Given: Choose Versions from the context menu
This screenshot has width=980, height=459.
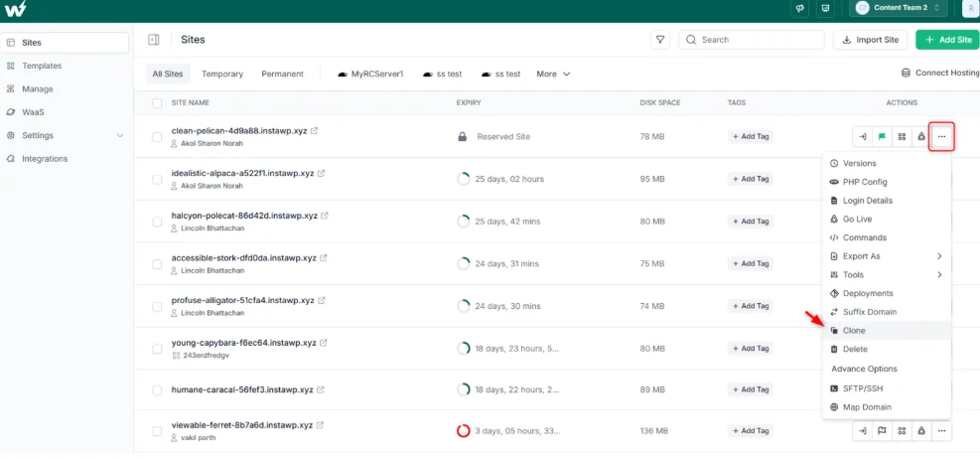Looking at the screenshot, I should (887, 163).
